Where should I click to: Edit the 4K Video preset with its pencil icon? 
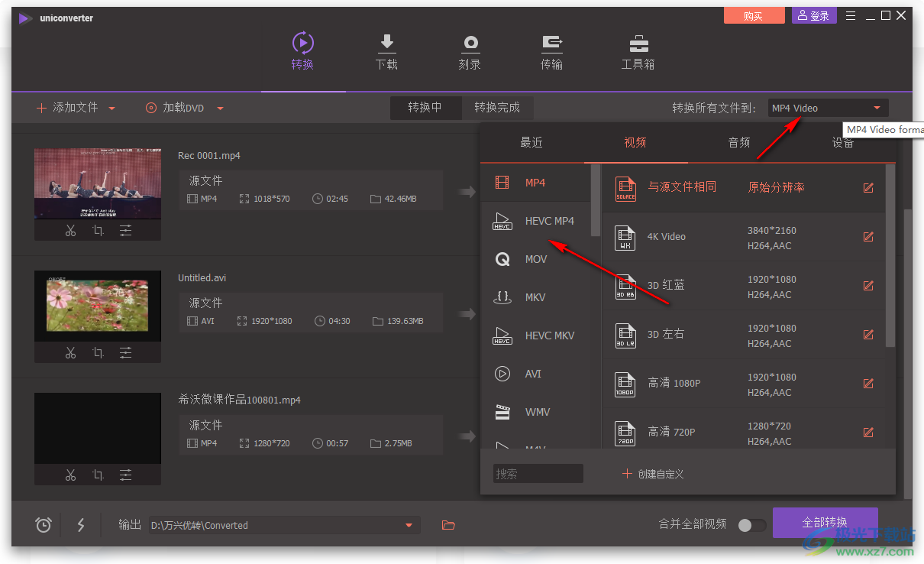click(868, 236)
